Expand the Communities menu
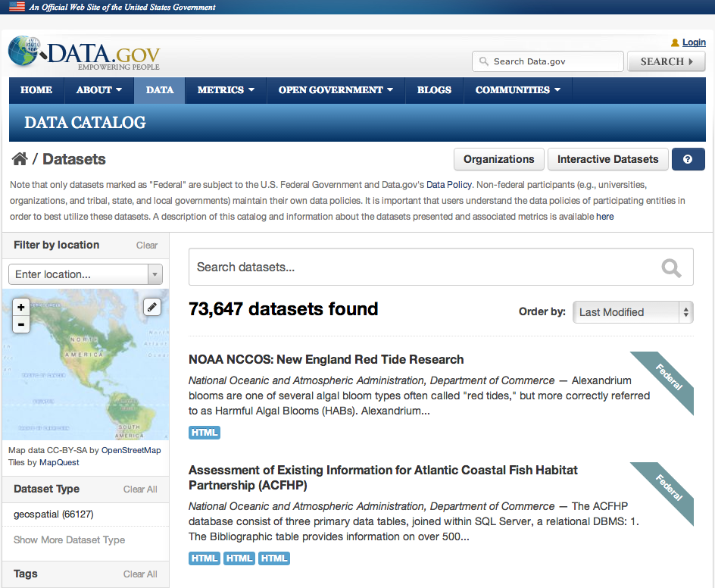The width and height of the screenshot is (715, 588). 517,90
